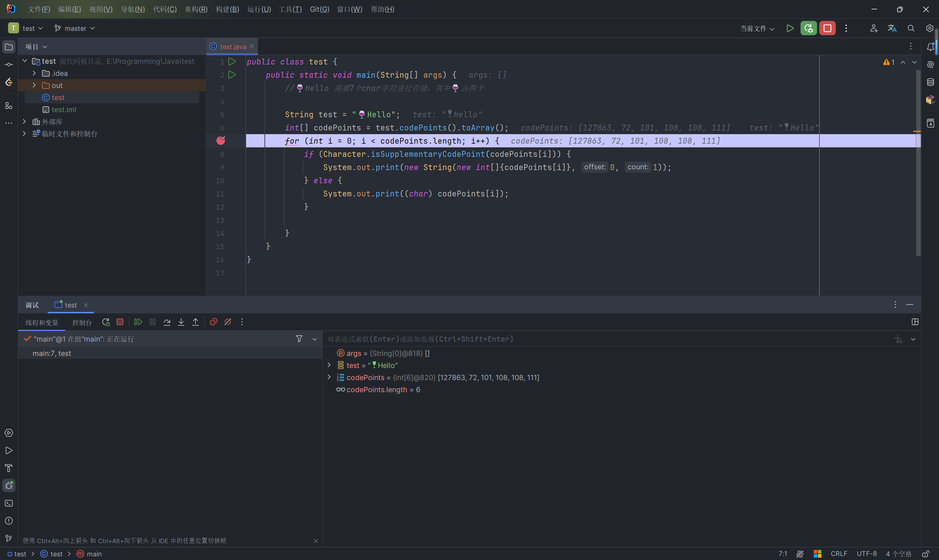939x560 pixels.
Task: Expand the codePoints variable node
Action: [x=329, y=377]
